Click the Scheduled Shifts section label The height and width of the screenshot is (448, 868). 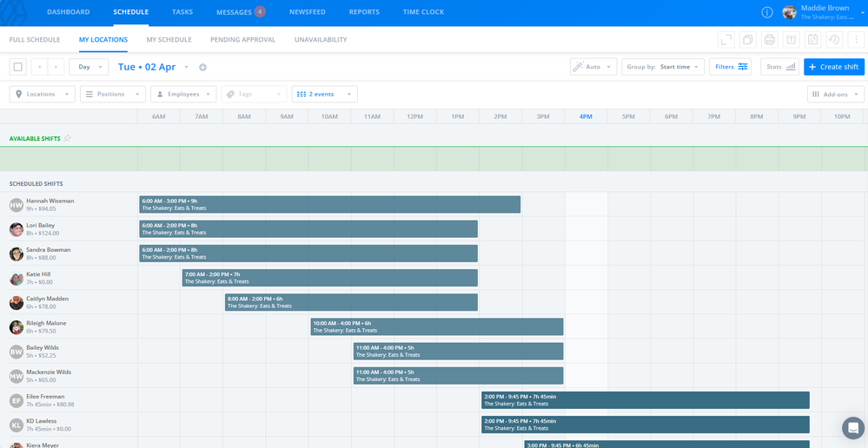[36, 183]
